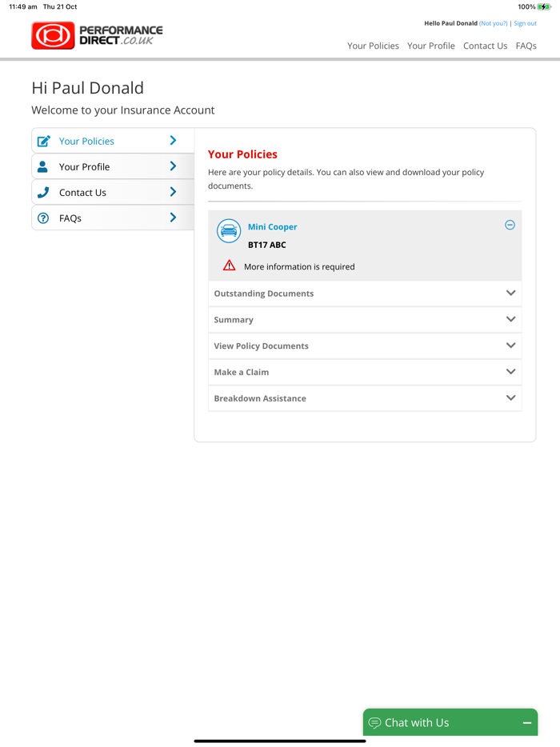Click the Your Profile person icon
The width and height of the screenshot is (560, 747).
(43, 167)
